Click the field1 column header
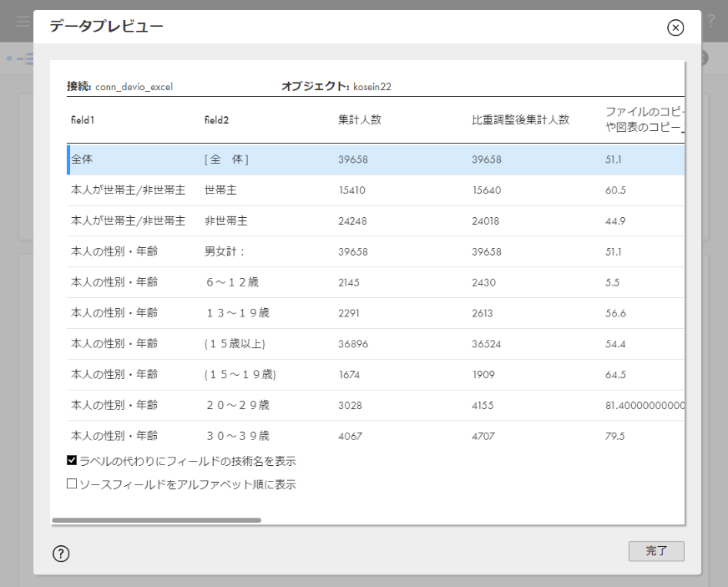This screenshot has width=728, height=587. (x=83, y=119)
